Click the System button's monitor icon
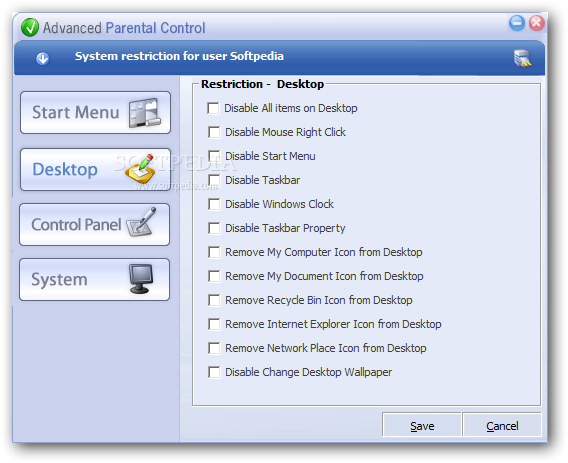The image size is (568, 463). tap(141, 278)
